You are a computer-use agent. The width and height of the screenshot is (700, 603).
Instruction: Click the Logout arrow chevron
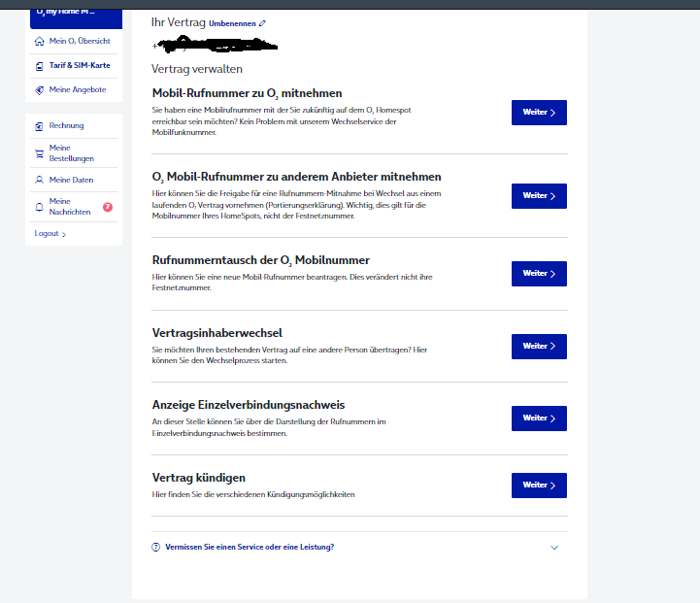coord(64,234)
